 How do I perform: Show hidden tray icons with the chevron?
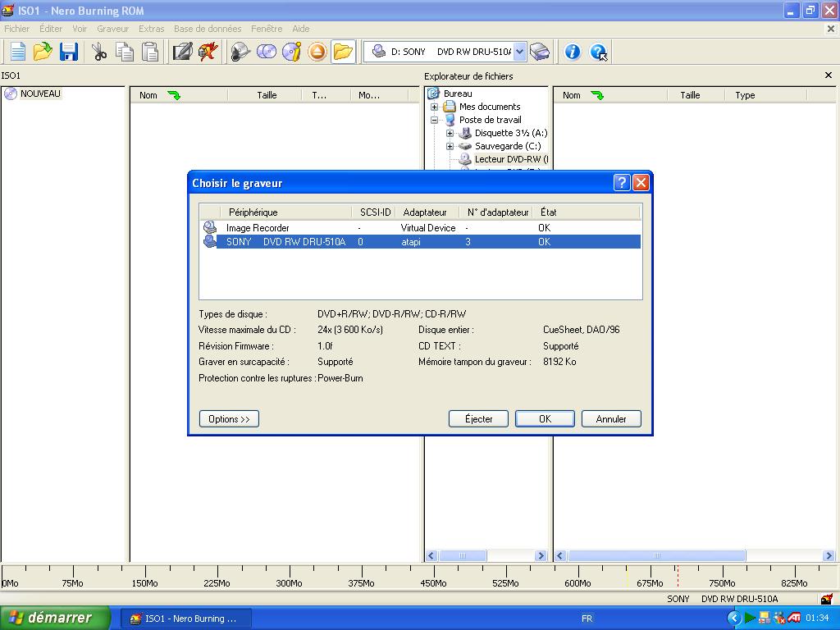[x=734, y=618]
